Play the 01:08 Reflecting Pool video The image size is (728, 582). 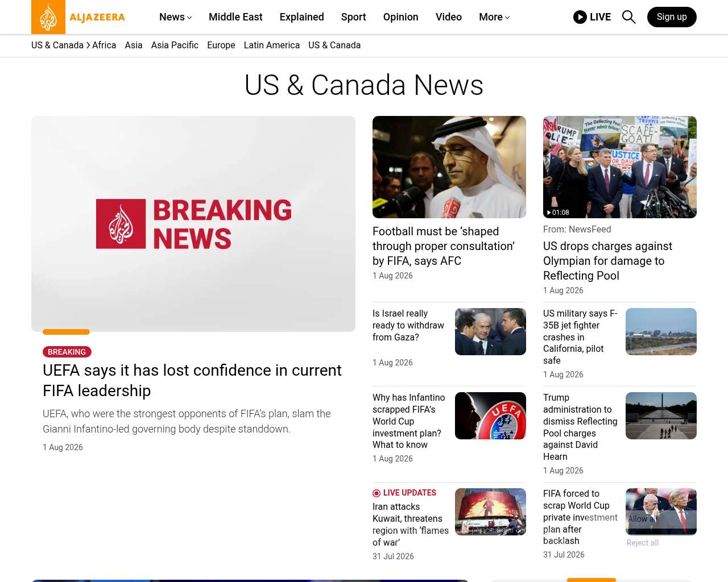tap(620, 167)
